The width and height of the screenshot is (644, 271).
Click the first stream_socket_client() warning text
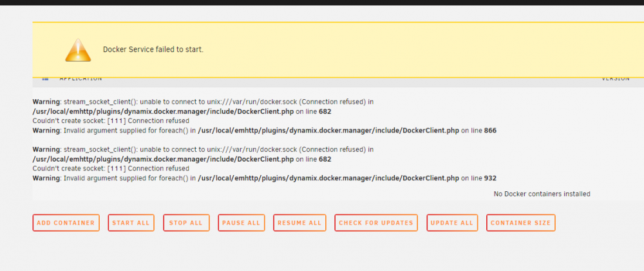click(203, 102)
